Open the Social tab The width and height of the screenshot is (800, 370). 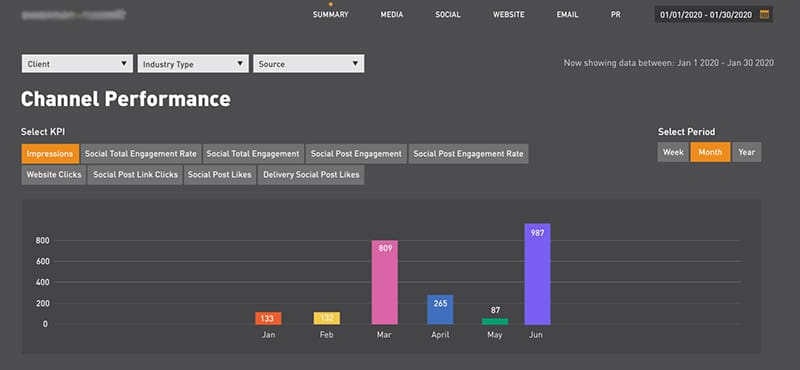[x=448, y=15]
